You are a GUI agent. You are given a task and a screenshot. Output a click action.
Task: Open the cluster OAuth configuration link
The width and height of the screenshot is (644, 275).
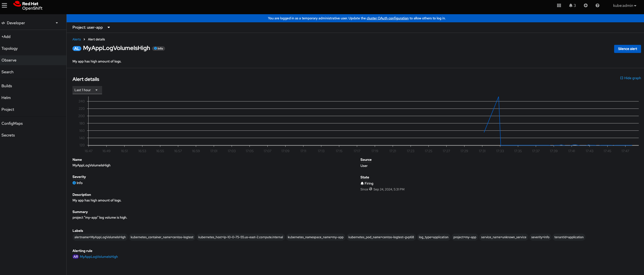[387, 18]
